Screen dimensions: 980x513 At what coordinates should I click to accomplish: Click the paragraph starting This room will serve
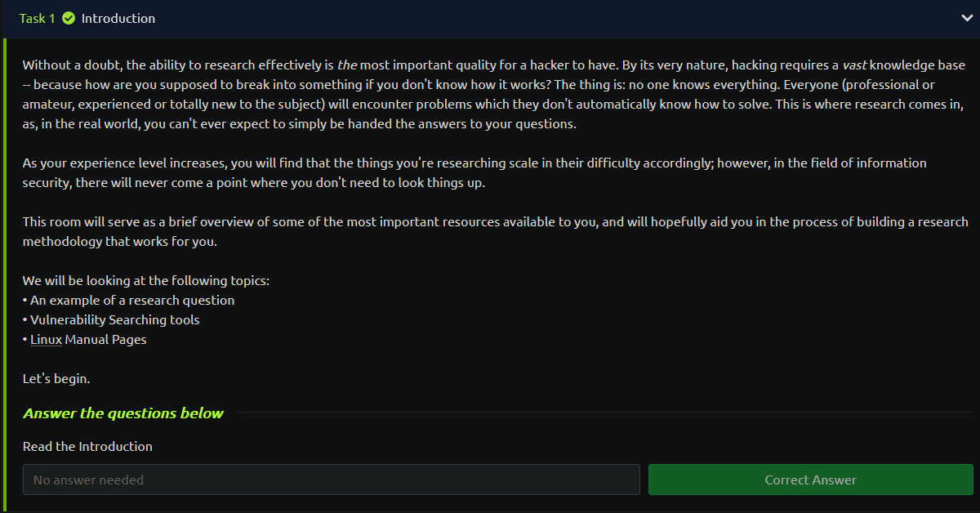(496, 232)
